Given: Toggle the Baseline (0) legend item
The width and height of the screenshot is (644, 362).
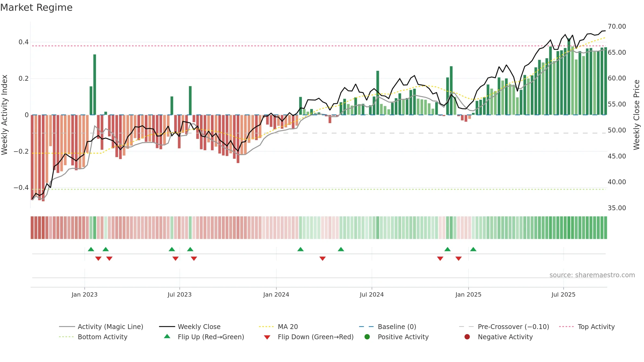Looking at the screenshot, I should pos(387,327).
